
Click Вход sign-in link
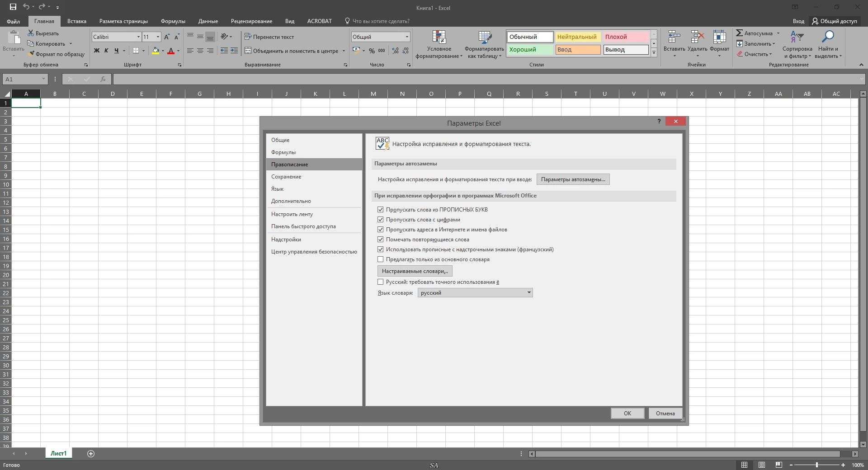(798, 21)
